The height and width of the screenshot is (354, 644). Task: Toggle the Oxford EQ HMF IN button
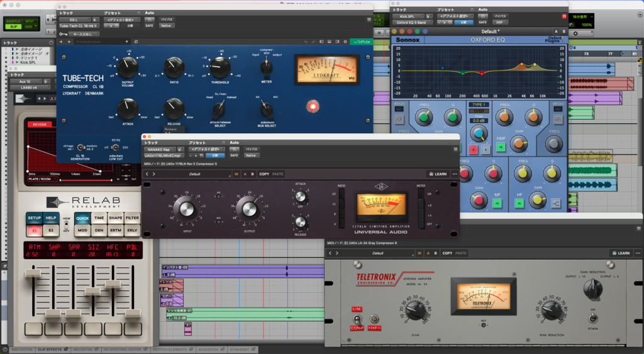click(x=501, y=147)
